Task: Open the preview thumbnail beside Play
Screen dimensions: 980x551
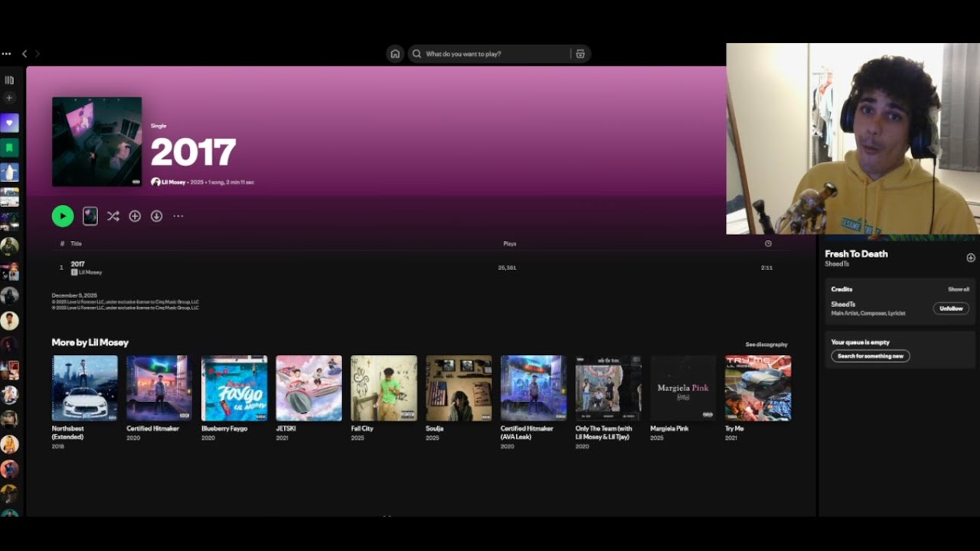Action: [90, 216]
